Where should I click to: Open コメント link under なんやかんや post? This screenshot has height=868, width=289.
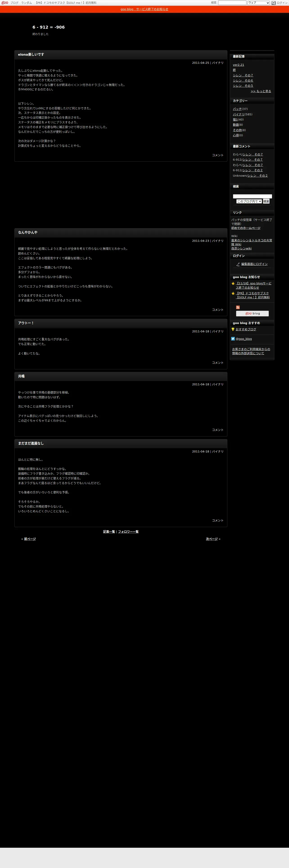pos(218,310)
